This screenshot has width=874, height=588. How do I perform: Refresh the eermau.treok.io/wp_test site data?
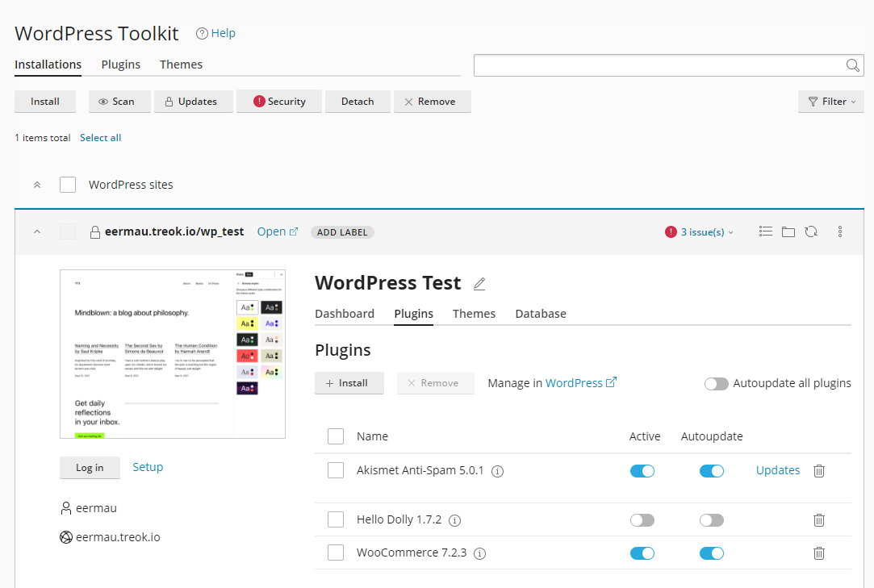pos(811,231)
